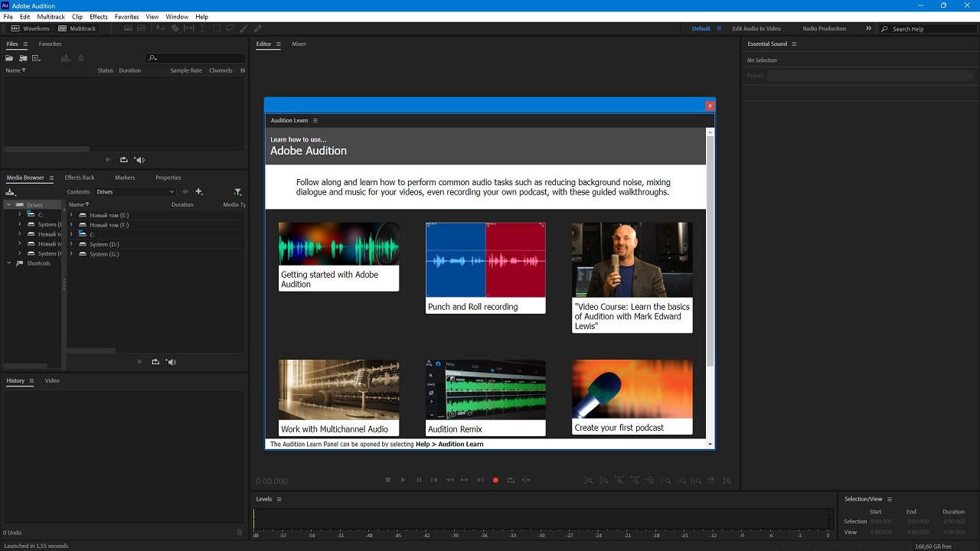Click the Import File icon in Files panel

pos(23,58)
